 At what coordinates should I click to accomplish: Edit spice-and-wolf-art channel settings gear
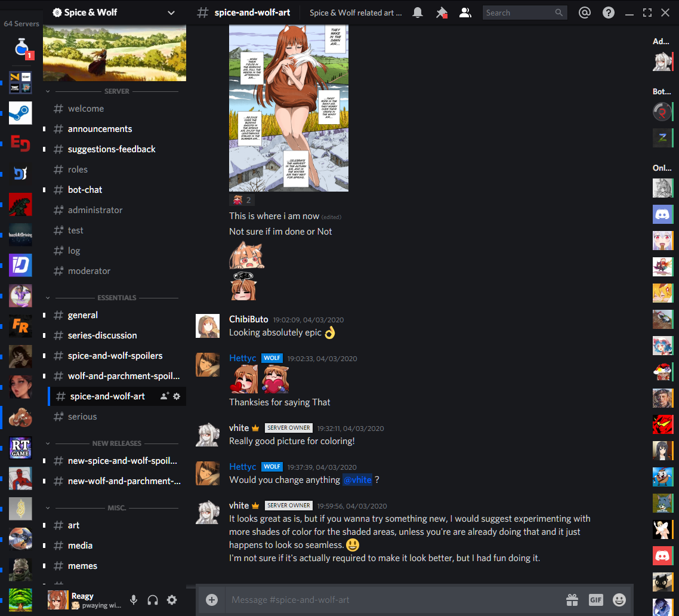(x=177, y=396)
